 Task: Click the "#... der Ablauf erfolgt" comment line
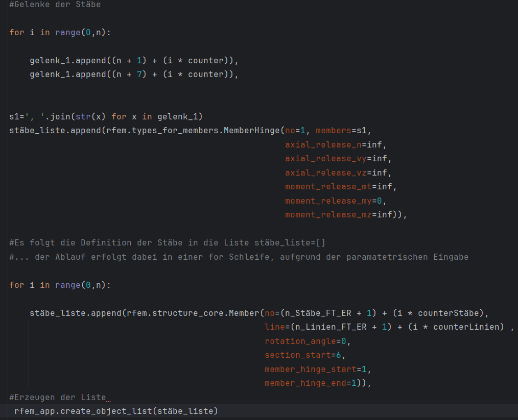pyautogui.click(x=239, y=257)
